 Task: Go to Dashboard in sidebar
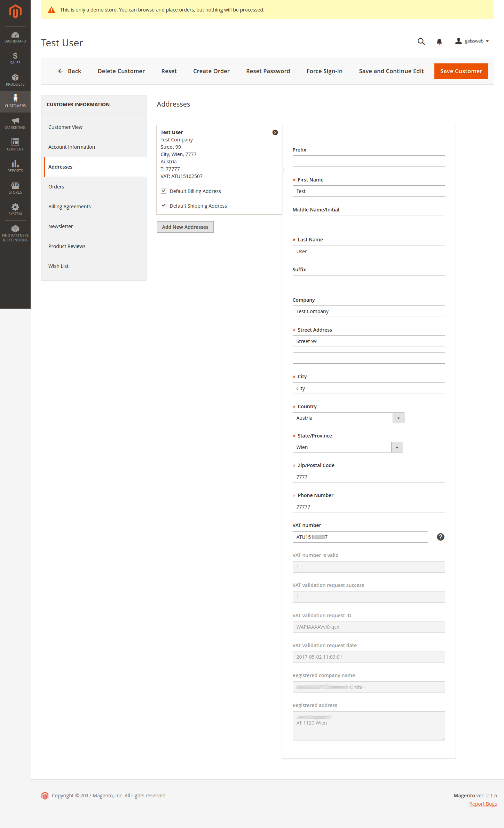click(15, 38)
